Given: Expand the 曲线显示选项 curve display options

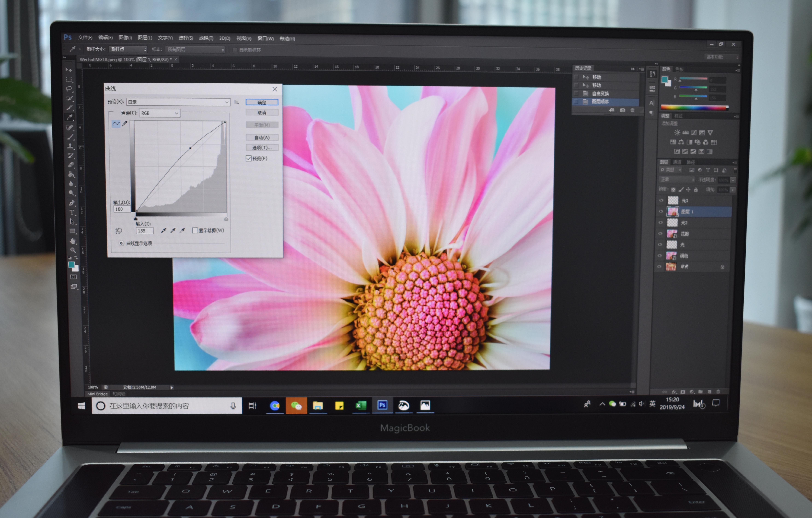Looking at the screenshot, I should pyautogui.click(x=121, y=243).
